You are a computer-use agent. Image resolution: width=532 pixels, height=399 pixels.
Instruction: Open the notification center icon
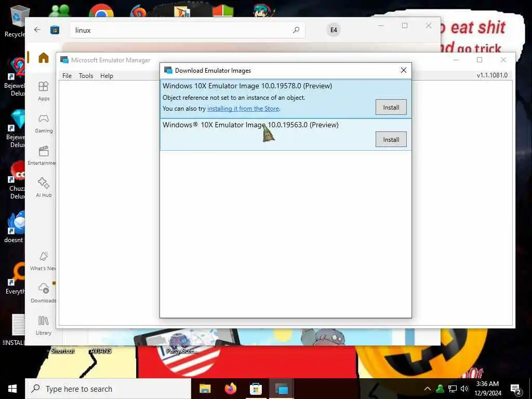(516, 389)
